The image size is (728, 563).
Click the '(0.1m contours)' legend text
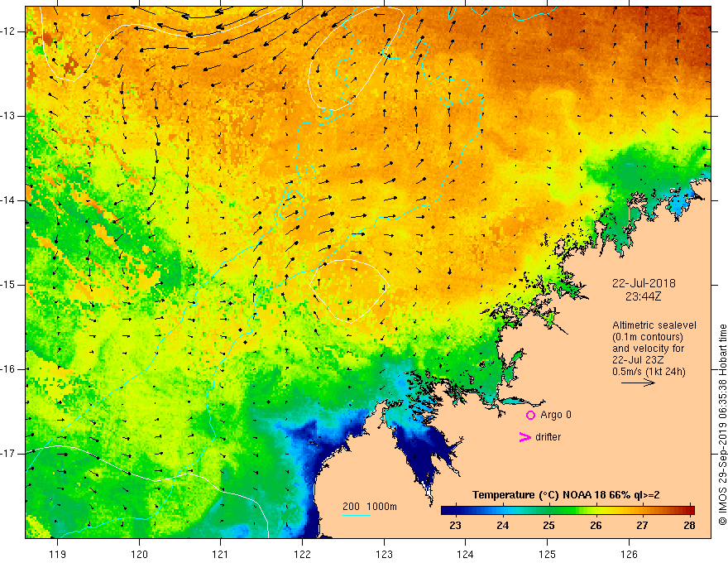[648, 337]
